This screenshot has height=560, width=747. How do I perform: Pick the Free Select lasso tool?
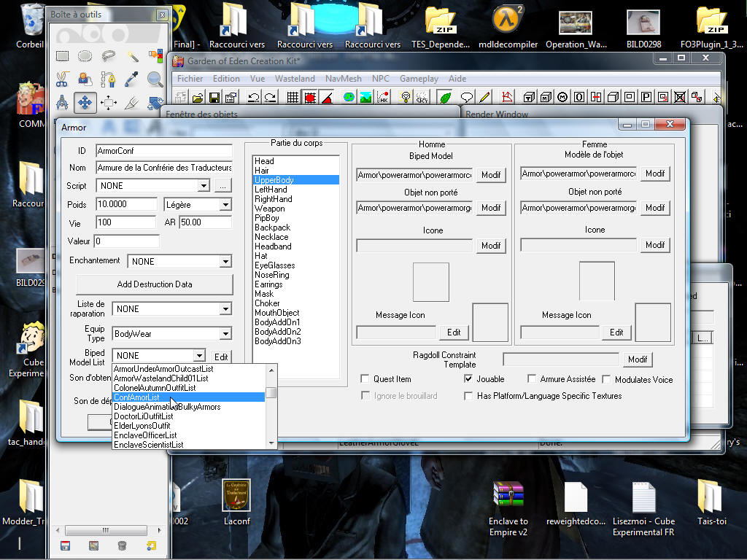(109, 56)
